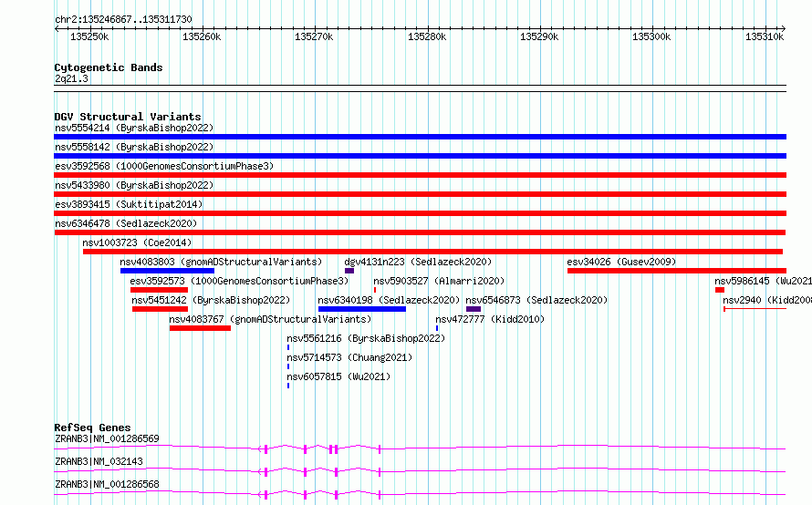Click the red bar under nsv5451242

160,309
